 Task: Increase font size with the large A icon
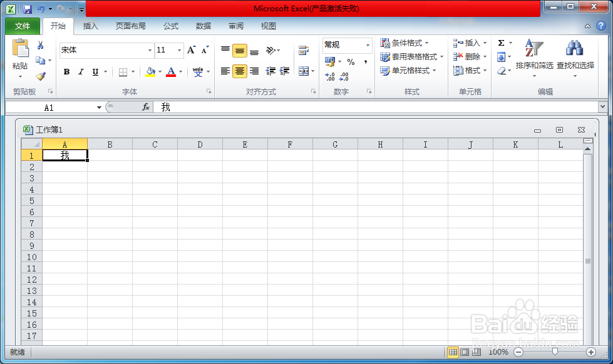tap(191, 50)
